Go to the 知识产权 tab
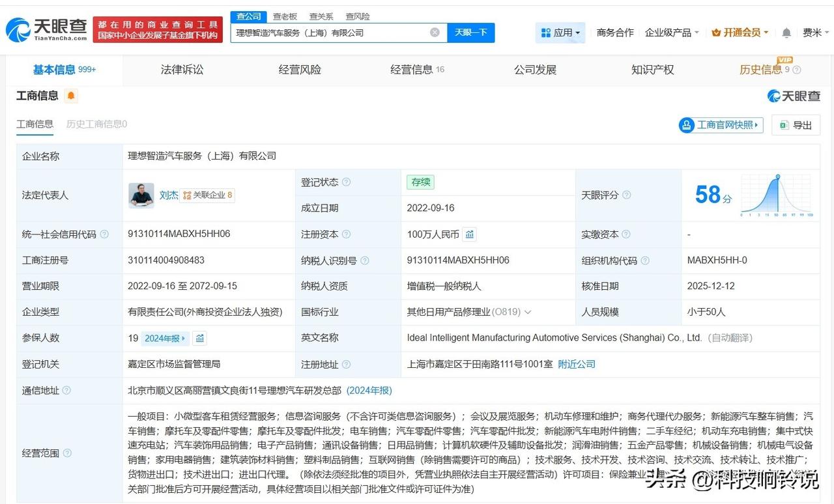This screenshot has height=504, width=834. pos(653,70)
